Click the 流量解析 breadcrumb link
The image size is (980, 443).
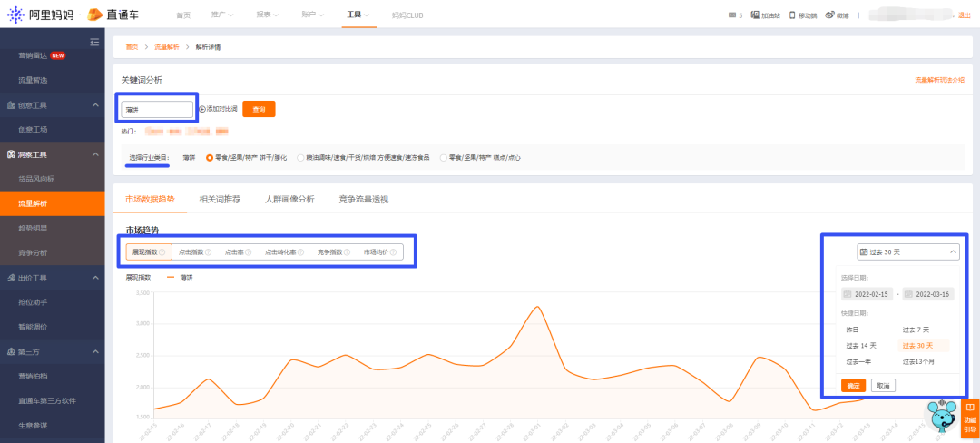click(x=166, y=47)
